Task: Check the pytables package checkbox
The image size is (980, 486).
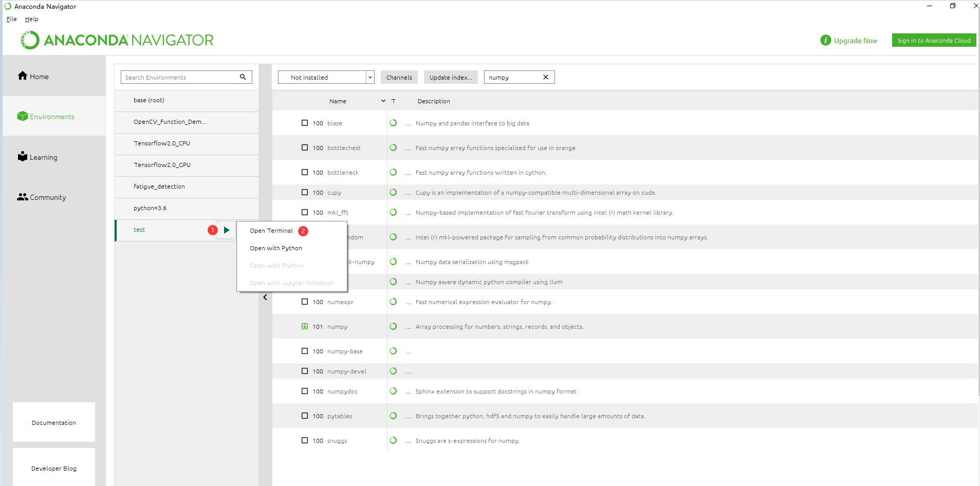Action: pos(305,416)
